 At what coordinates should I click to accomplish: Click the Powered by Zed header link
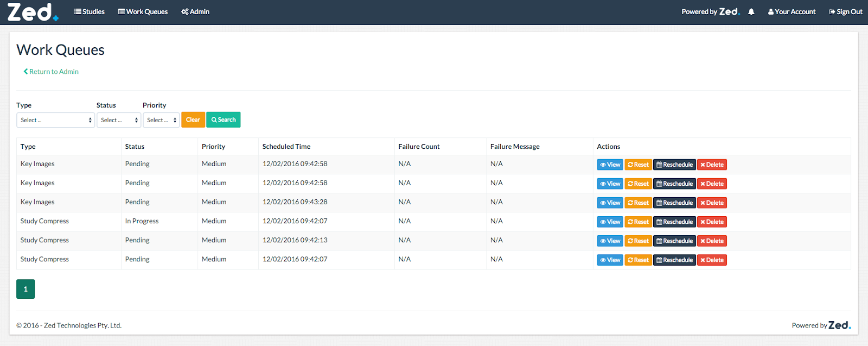(x=711, y=11)
